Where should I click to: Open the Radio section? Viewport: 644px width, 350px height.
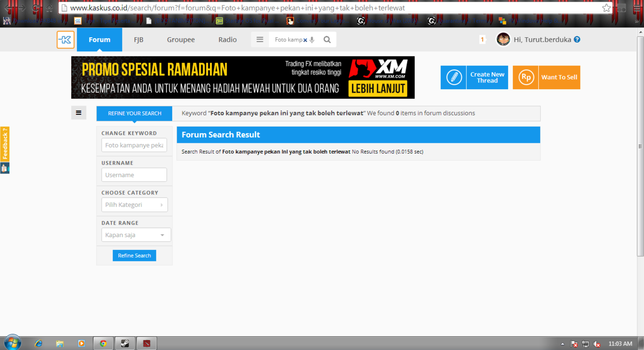(x=227, y=40)
